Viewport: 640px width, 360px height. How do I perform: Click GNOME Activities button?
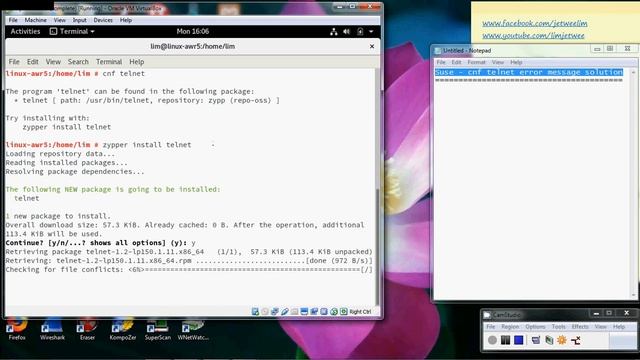tap(25, 31)
